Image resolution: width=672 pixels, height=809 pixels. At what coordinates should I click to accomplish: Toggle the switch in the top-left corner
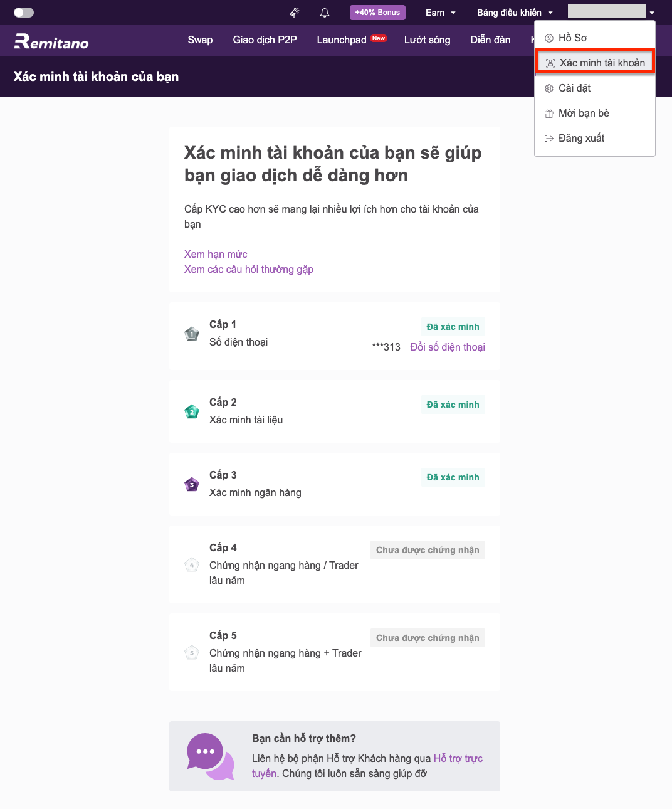(24, 13)
